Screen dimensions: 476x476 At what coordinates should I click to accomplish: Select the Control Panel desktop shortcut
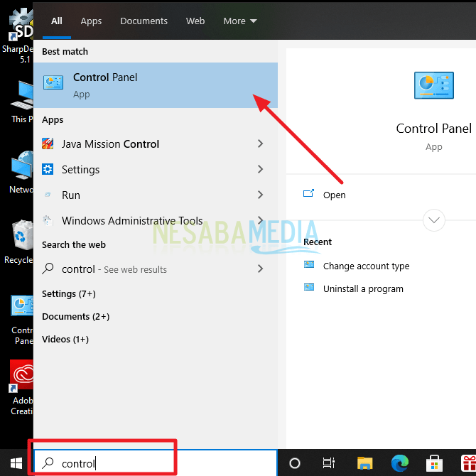click(22, 320)
